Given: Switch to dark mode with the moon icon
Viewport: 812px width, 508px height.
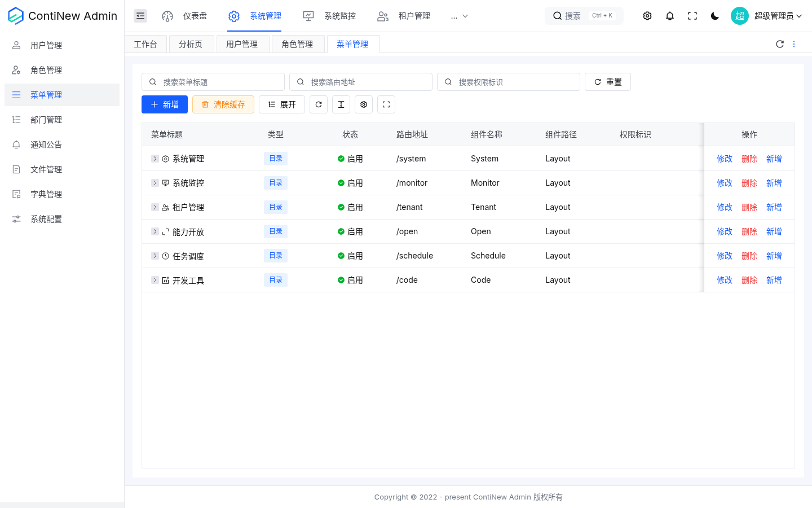Looking at the screenshot, I should [715, 16].
